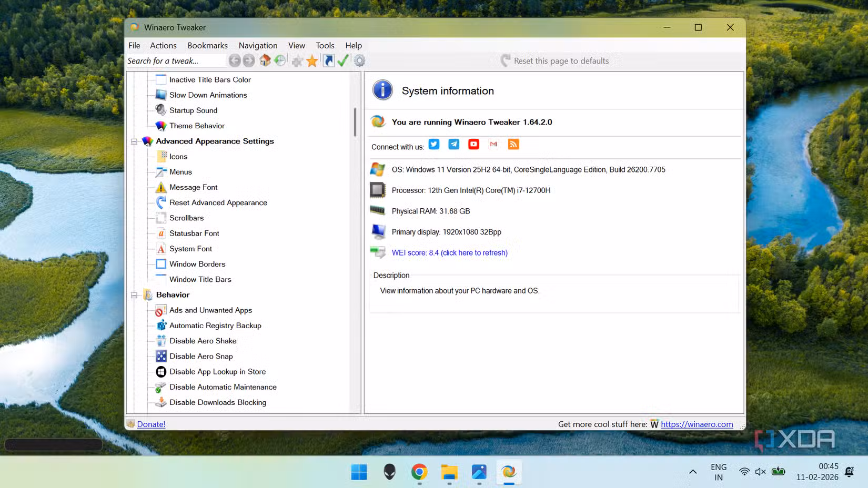Click the WEI score hardware icon
This screenshot has width=868, height=488.
378,252
